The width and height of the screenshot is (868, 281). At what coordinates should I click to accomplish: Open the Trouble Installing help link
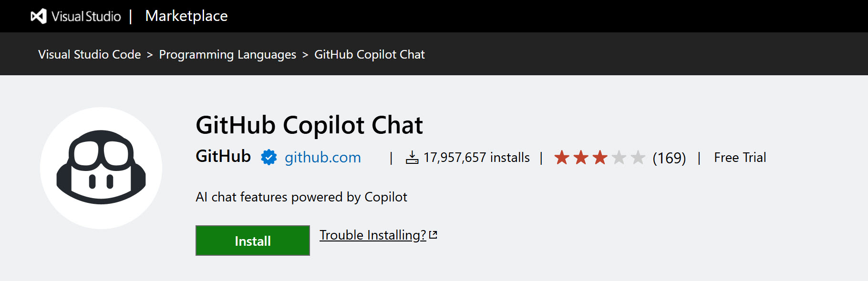[372, 234]
